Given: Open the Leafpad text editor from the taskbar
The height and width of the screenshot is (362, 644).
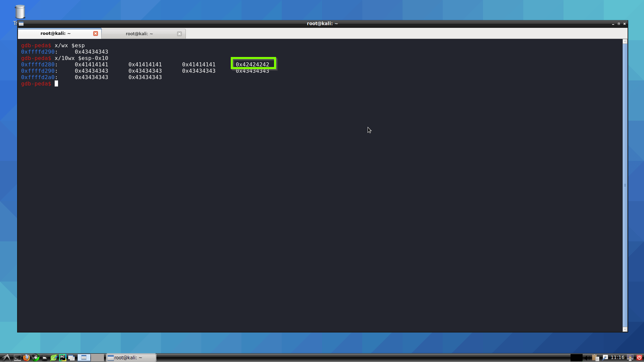Looking at the screenshot, I should click(x=54, y=357).
